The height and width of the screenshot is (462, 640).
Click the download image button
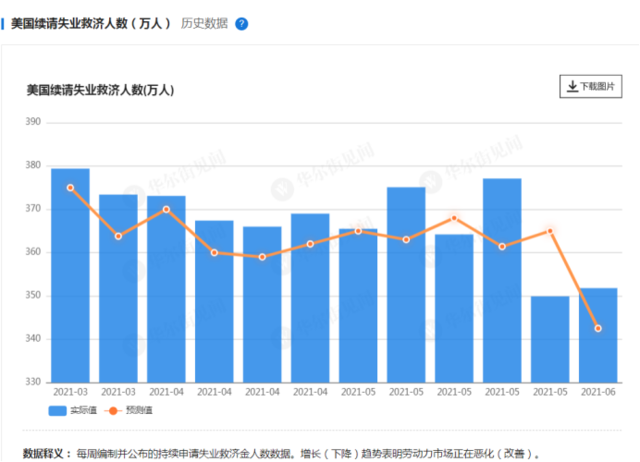point(591,86)
